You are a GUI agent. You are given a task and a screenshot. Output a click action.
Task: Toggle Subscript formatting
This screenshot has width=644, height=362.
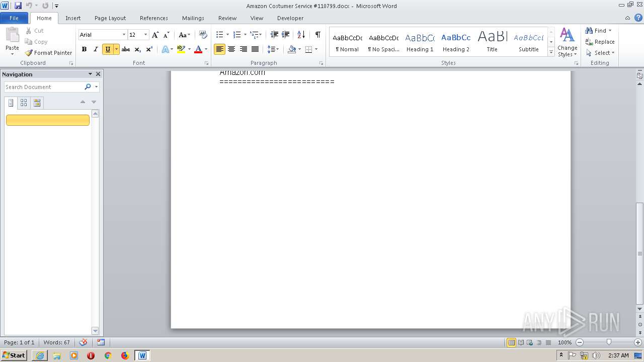tap(137, 49)
